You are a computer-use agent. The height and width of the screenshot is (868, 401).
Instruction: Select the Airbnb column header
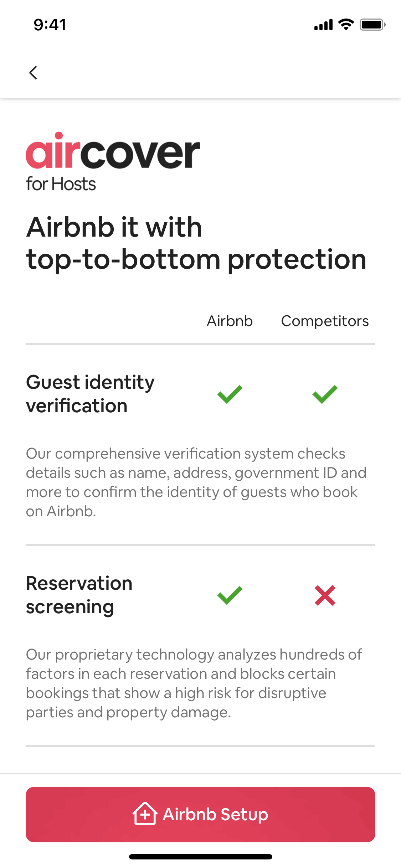click(229, 321)
